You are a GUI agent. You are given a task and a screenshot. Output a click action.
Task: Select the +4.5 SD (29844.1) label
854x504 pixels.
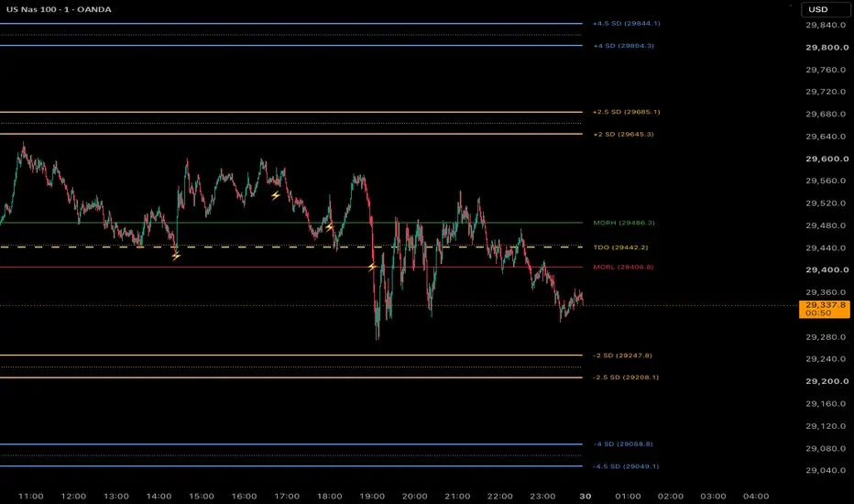[x=627, y=24]
